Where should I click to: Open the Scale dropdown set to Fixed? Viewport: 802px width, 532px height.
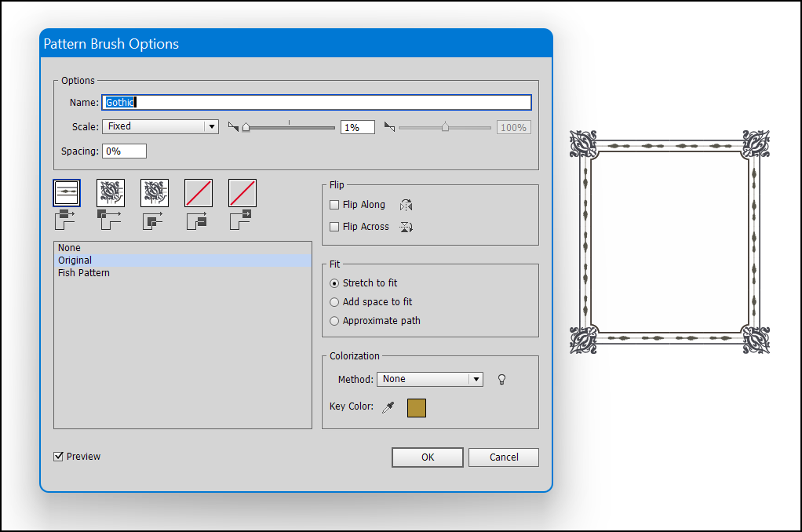coord(160,126)
